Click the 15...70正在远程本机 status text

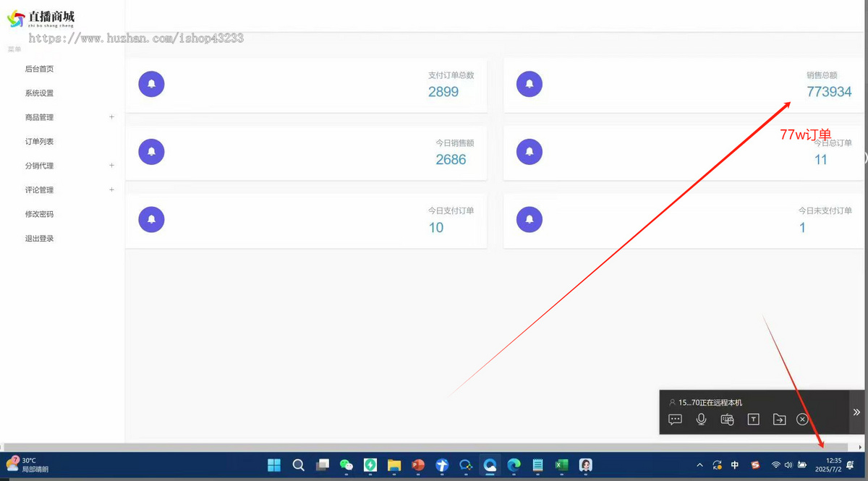click(710, 402)
